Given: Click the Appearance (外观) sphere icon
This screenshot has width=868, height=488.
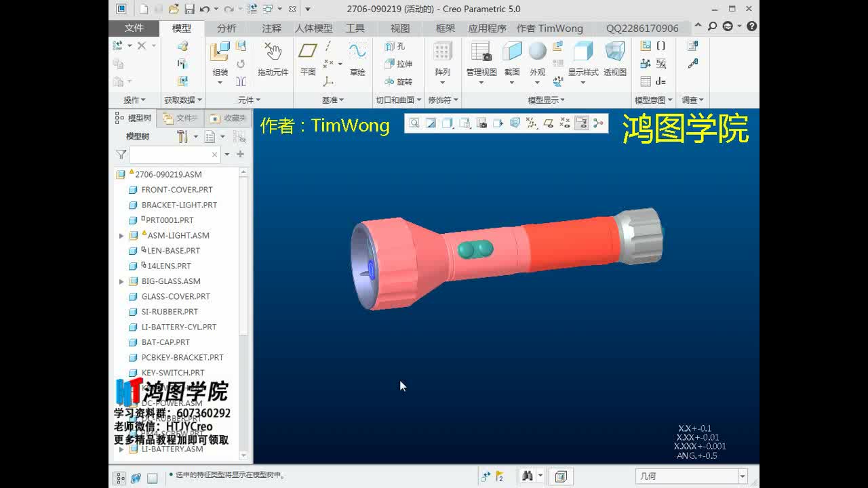Looking at the screenshot, I should [x=537, y=52].
